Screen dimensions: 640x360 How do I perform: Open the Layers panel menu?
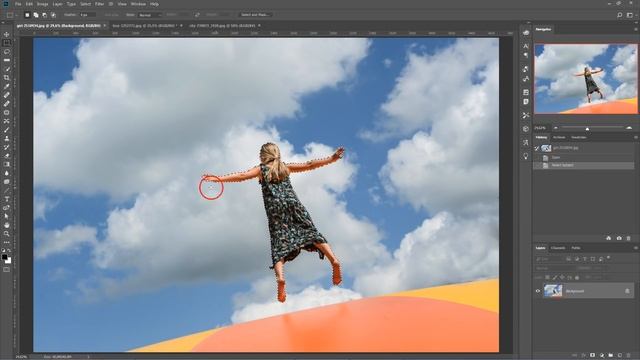pyautogui.click(x=635, y=248)
